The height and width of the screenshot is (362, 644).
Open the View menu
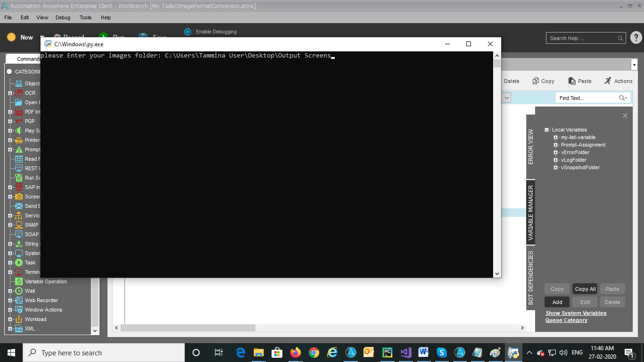point(42,17)
